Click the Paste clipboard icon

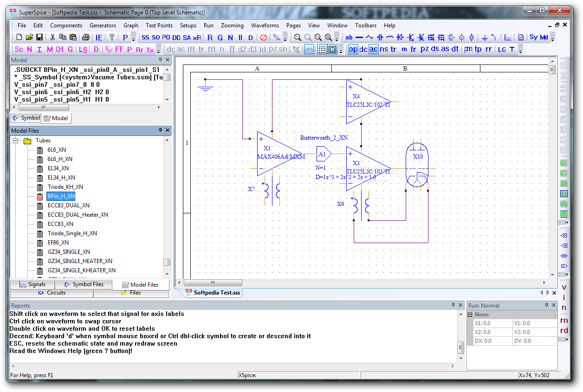pyautogui.click(x=73, y=37)
